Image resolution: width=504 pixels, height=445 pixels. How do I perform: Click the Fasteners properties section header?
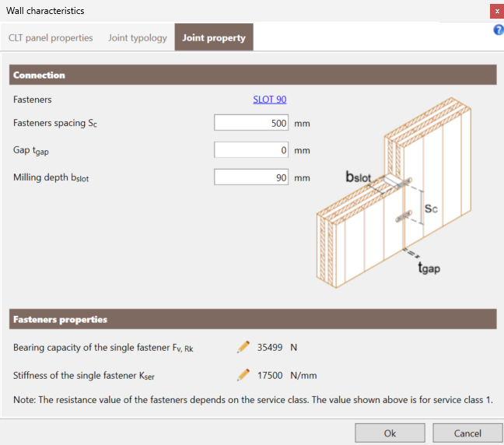click(253, 319)
